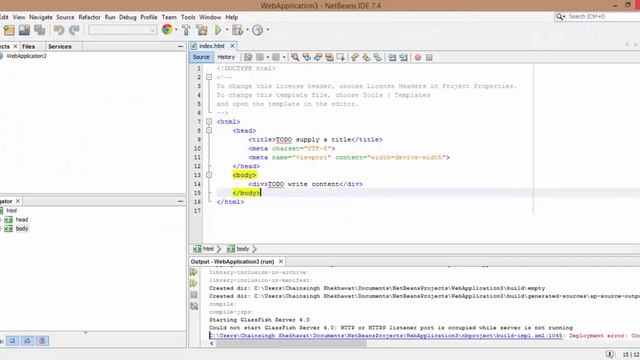Toggle Highlight Search in editor toolbar
Viewport: 640px width, 360px height.
[x=329, y=57]
